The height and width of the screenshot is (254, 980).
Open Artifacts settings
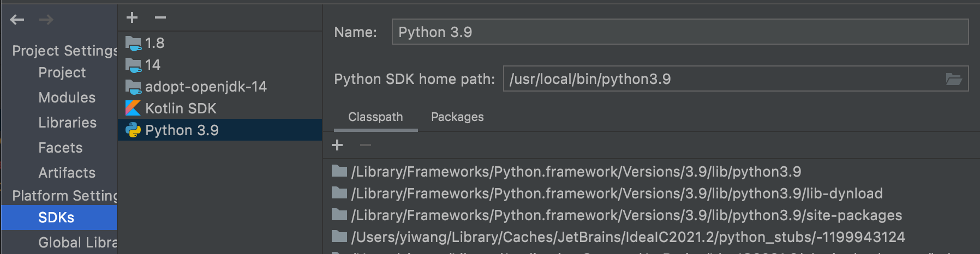pos(67,173)
